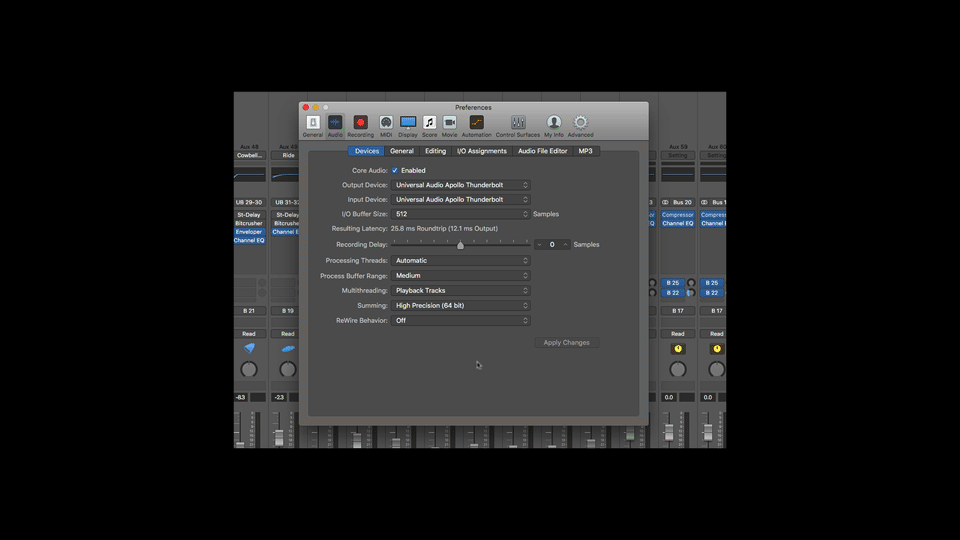Open the Control Surfaces preferences icon
Viewport: 960px width, 540px height.
click(x=518, y=122)
